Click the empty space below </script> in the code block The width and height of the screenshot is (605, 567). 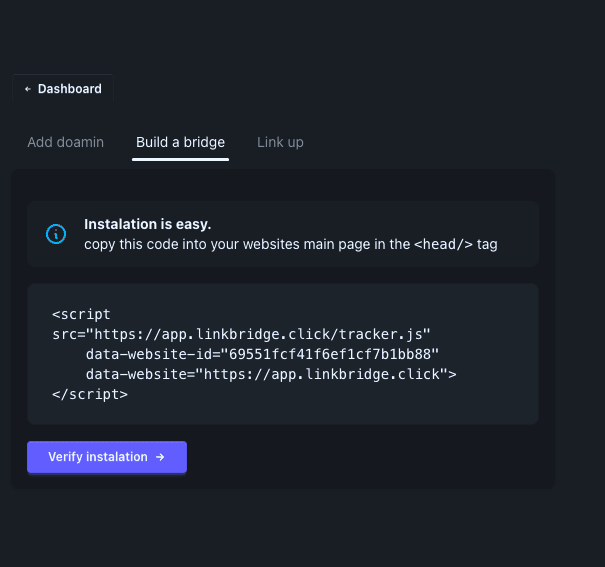click(280, 412)
